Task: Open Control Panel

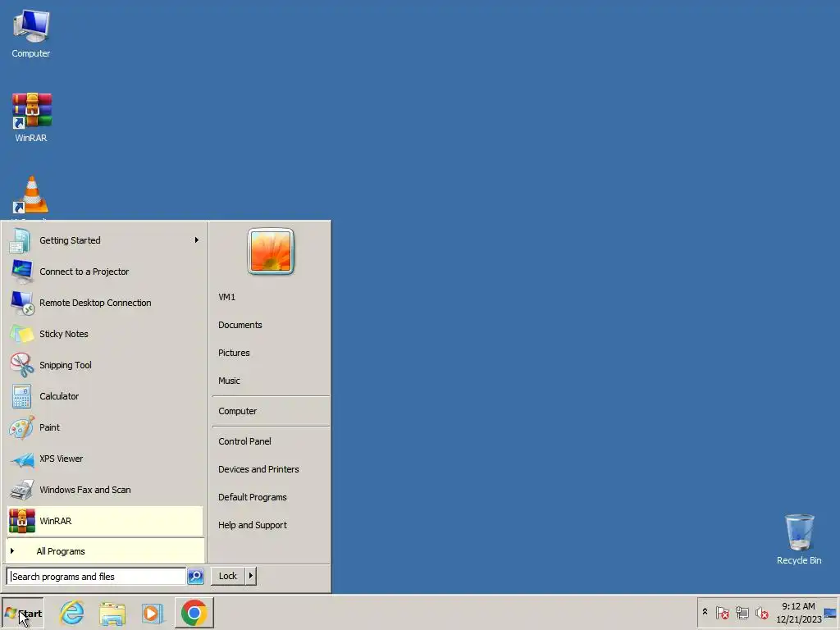Action: (x=244, y=441)
